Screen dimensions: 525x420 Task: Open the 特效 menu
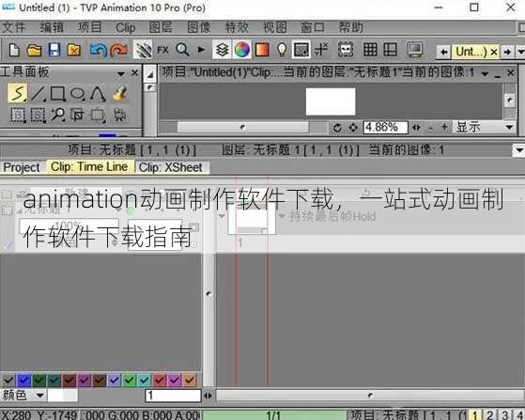(x=237, y=27)
